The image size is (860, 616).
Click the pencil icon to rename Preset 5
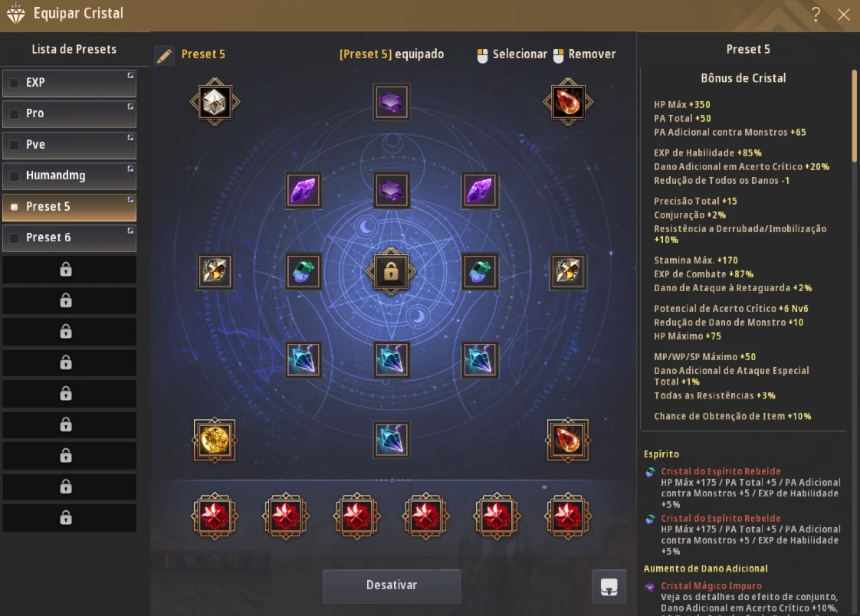tap(164, 55)
